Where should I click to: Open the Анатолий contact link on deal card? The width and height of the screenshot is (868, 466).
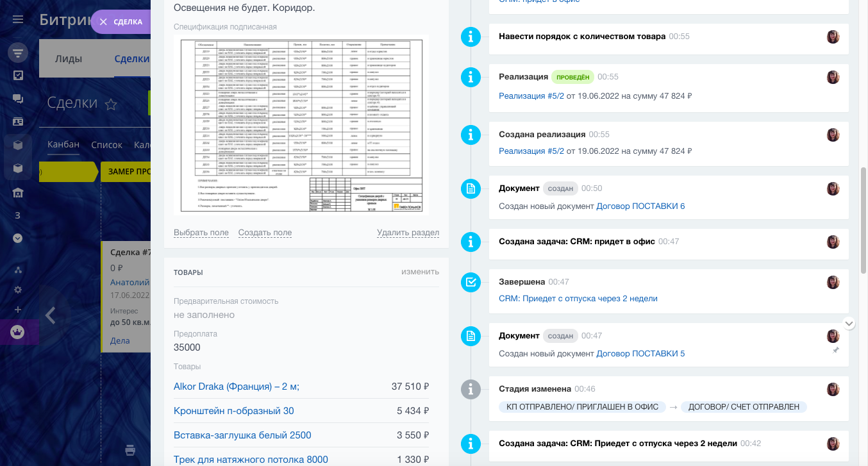[129, 282]
